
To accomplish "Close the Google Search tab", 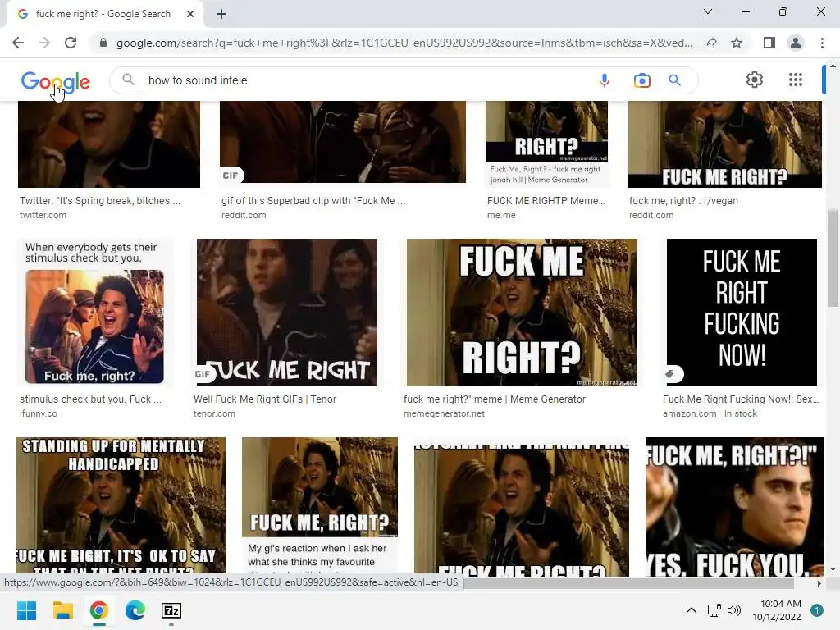I will click(x=190, y=14).
